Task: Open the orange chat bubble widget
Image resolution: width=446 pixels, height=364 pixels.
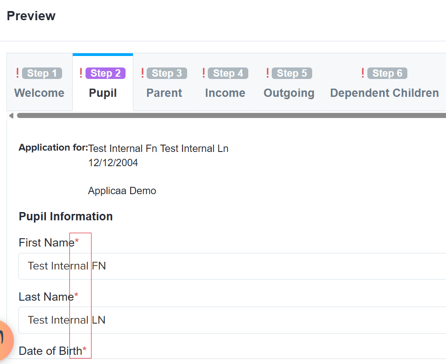Action: click(4, 340)
